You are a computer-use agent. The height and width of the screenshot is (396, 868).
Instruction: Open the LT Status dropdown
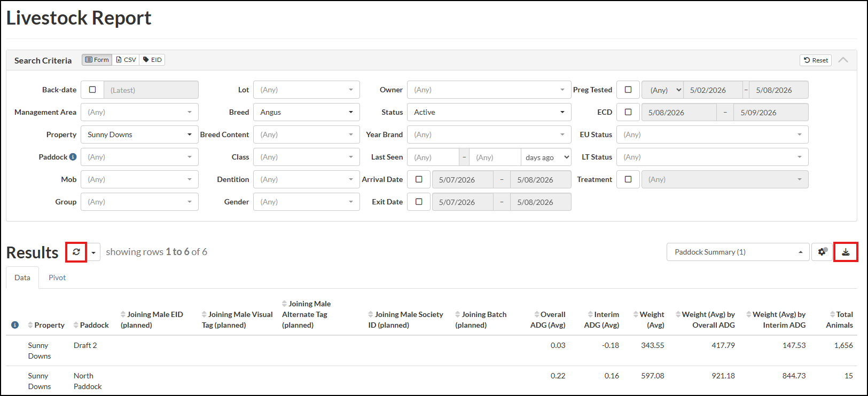(x=713, y=157)
